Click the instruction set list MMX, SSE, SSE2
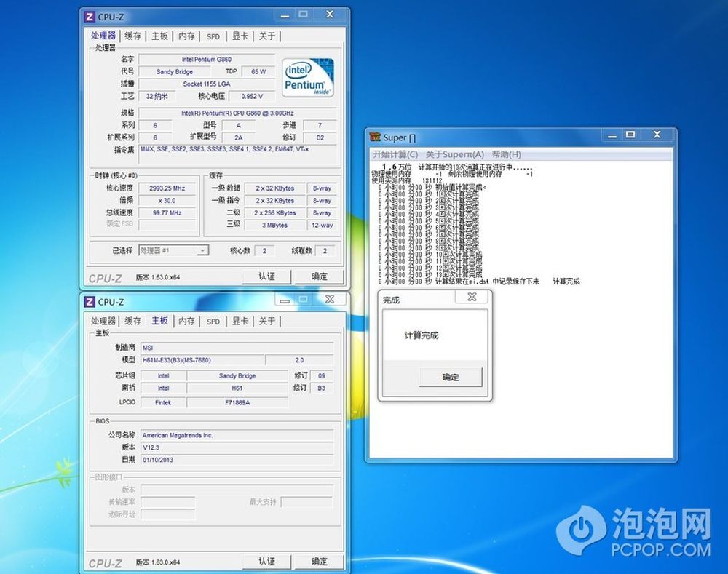This screenshot has height=574, width=728. tap(238, 154)
